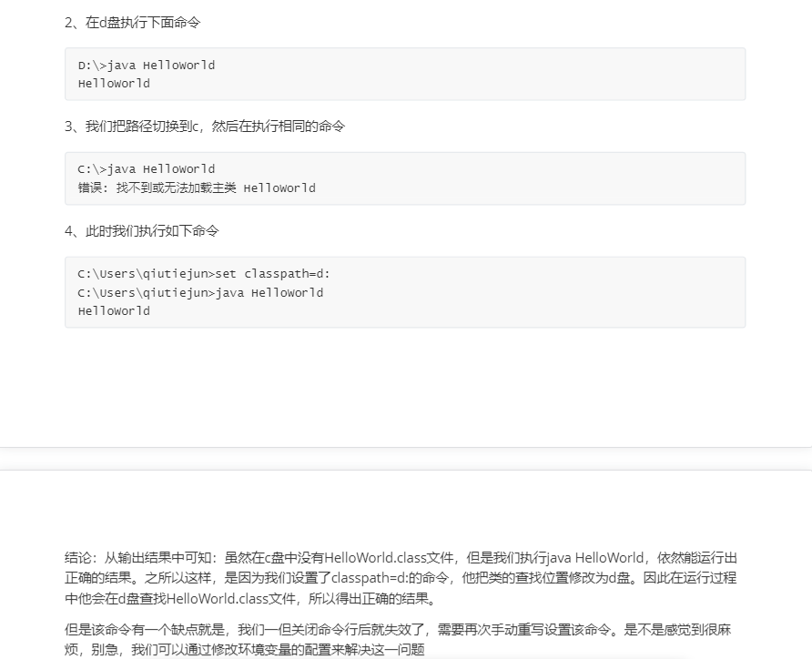Click the "D:\>java HelloWorld" command line
Image resolution: width=812 pixels, height=659 pixels.
(x=147, y=66)
